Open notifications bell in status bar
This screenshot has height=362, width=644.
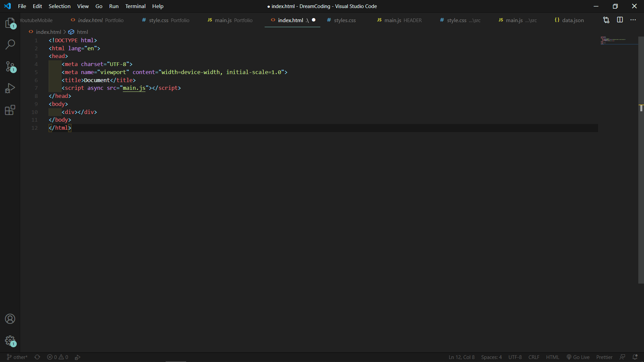pyautogui.click(x=635, y=357)
